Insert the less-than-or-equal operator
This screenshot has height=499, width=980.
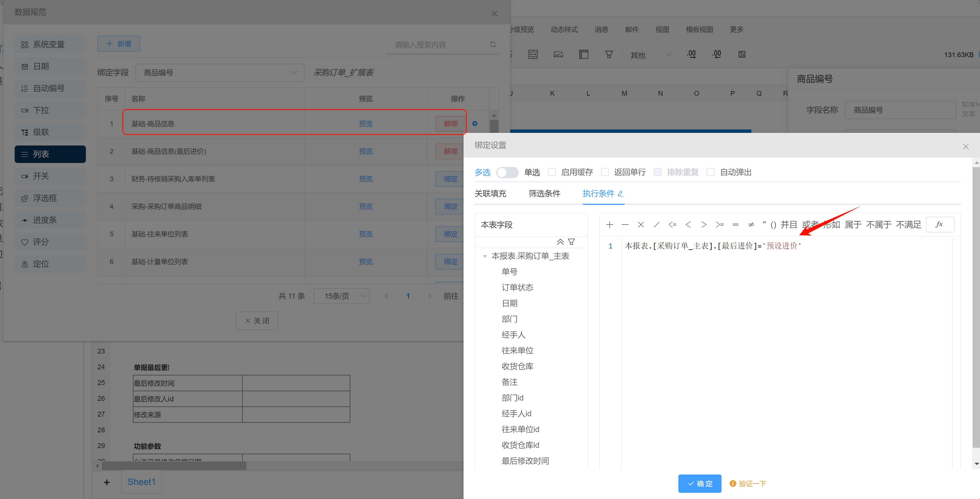[x=672, y=225]
